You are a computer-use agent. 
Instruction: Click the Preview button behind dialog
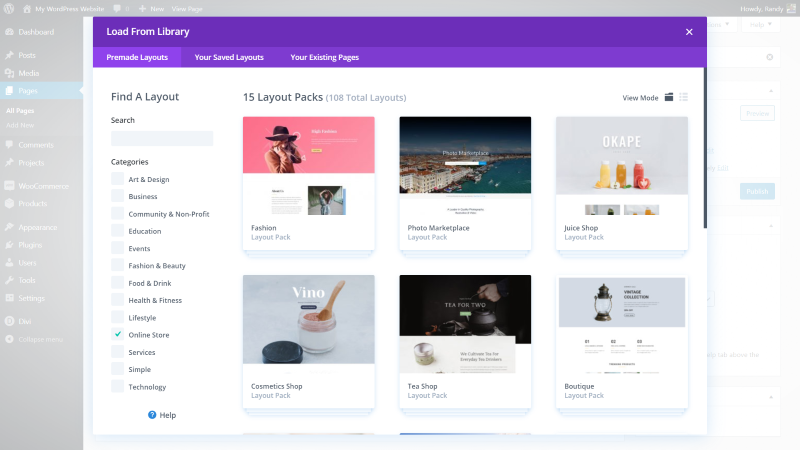757,113
